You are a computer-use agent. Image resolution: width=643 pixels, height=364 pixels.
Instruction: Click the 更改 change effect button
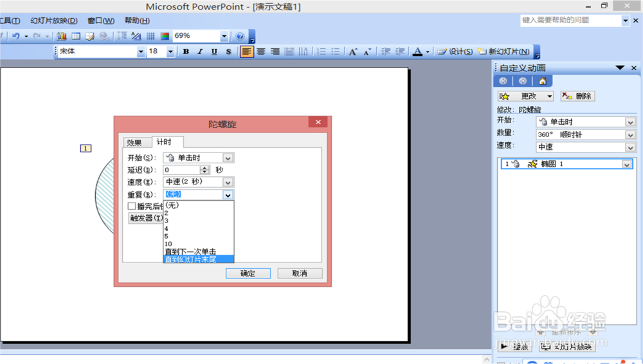pos(526,96)
